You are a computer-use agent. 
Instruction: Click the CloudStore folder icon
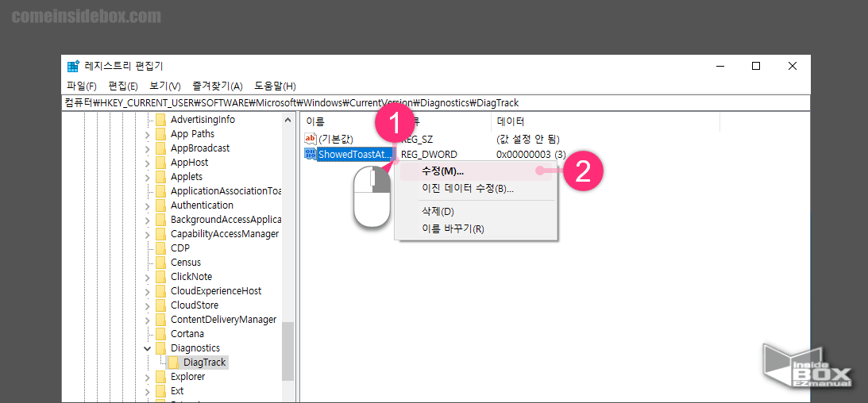click(161, 305)
